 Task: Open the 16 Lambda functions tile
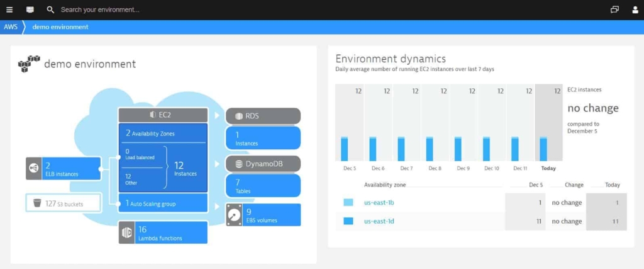click(163, 233)
